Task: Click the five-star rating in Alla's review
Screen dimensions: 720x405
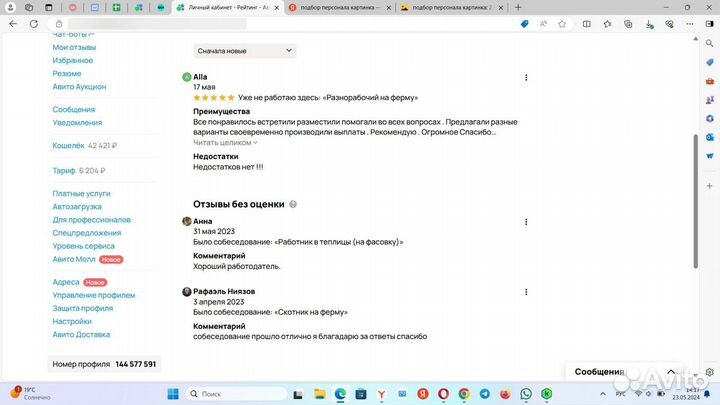Action: (214, 97)
